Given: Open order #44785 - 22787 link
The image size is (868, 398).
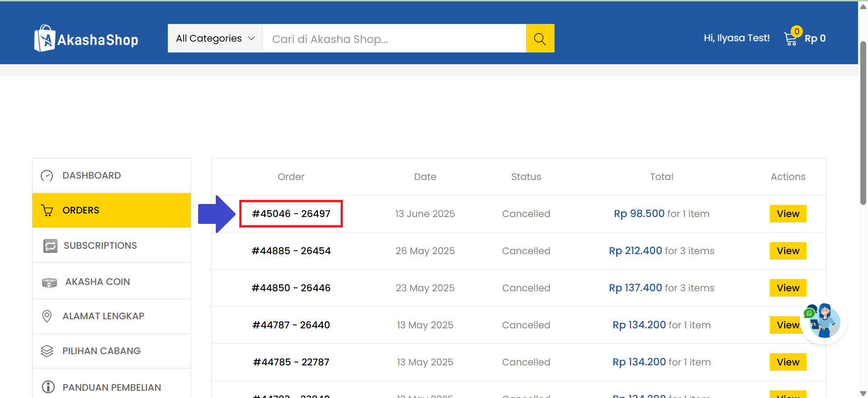Looking at the screenshot, I should [x=291, y=362].
